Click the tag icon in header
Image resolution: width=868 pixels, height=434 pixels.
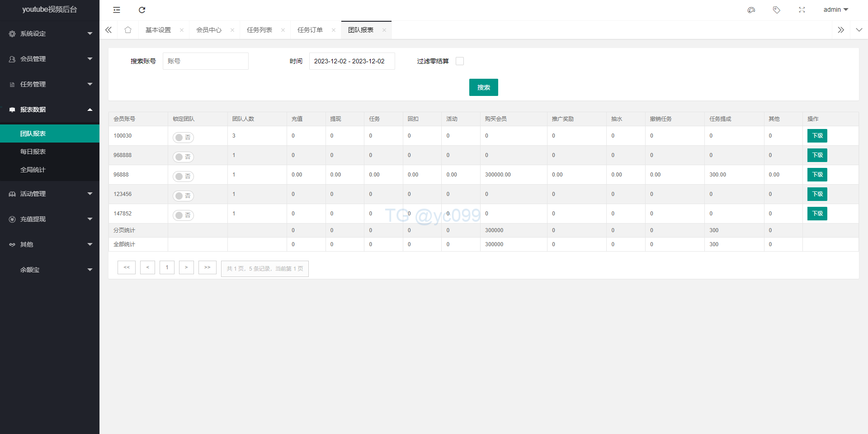[x=777, y=10]
